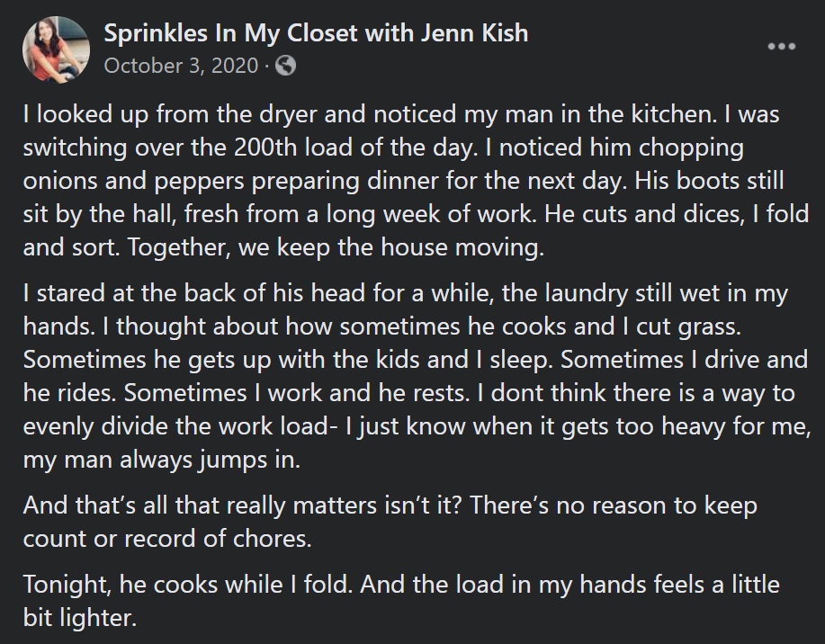This screenshot has width=825, height=644.
Task: Click the phrase "His boots still" in the post
Action: coord(709,181)
